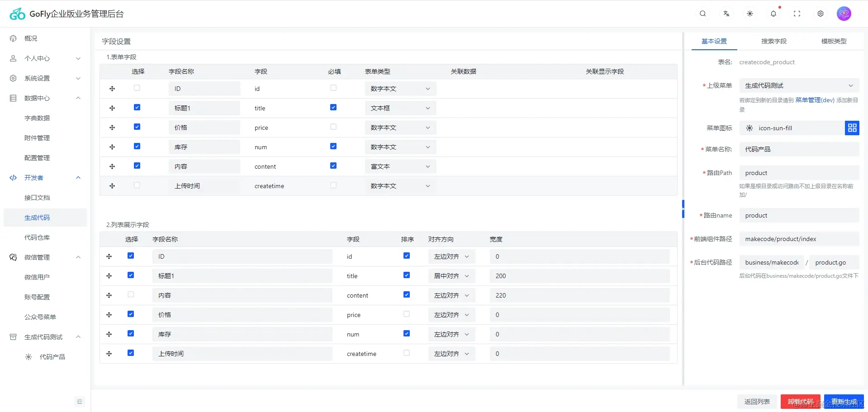Click the red 卸载代码 button
Image resolution: width=868 pixels, height=412 pixels.
pyautogui.click(x=801, y=402)
